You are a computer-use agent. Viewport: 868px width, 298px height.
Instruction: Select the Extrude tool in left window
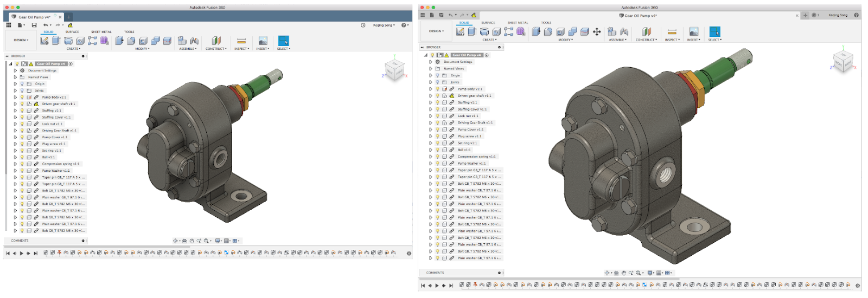(x=56, y=41)
